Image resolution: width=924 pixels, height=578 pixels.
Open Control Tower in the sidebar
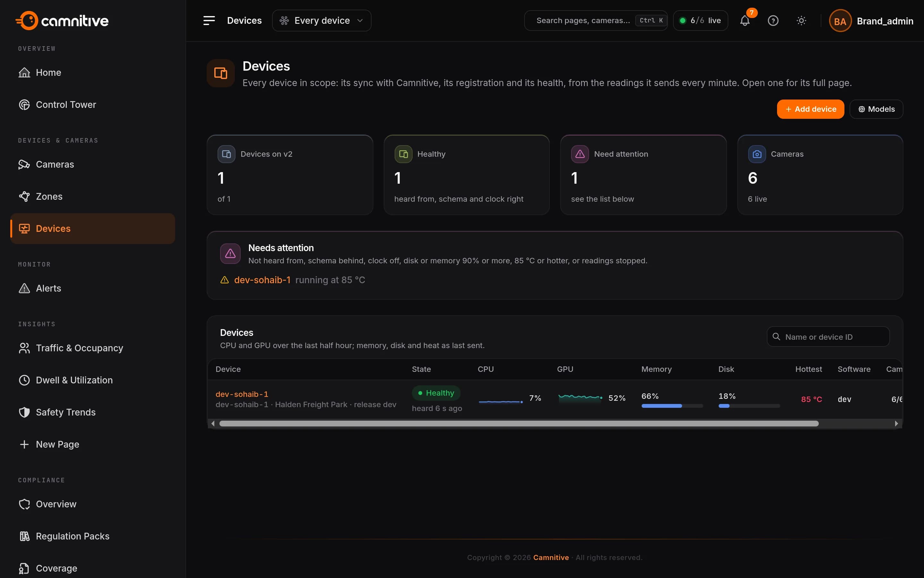point(93,105)
